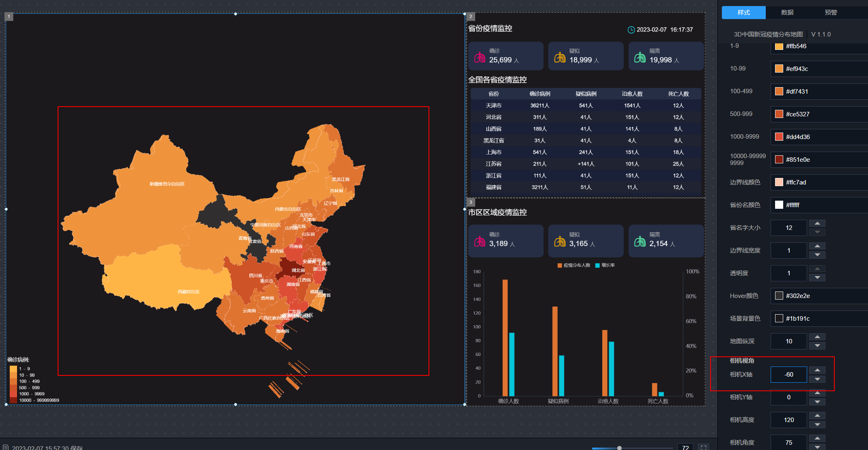Viewport: 868px width, 450px height.
Task: Click the Hover颜色 color swatch
Action: 779,296
